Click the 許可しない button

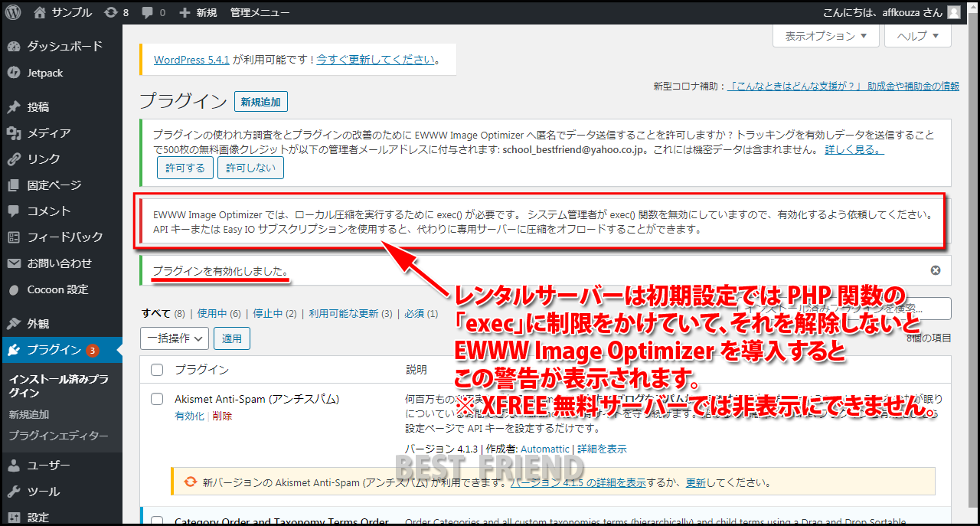pos(250,168)
